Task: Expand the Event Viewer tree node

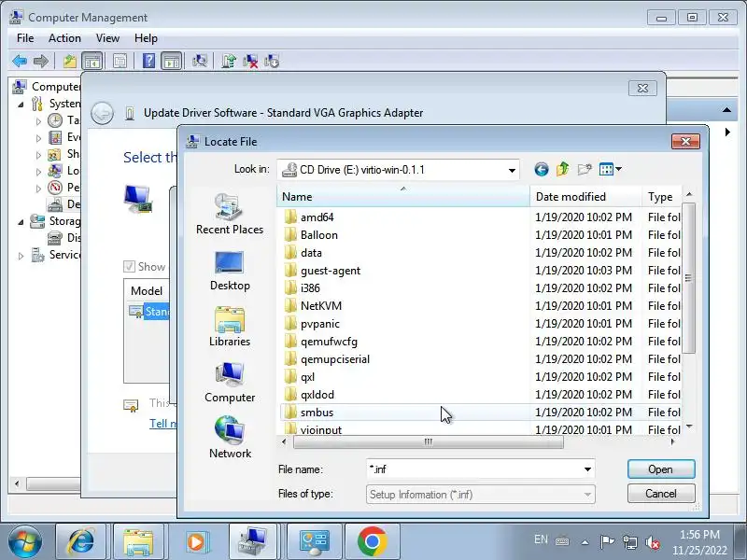Action: [38, 138]
